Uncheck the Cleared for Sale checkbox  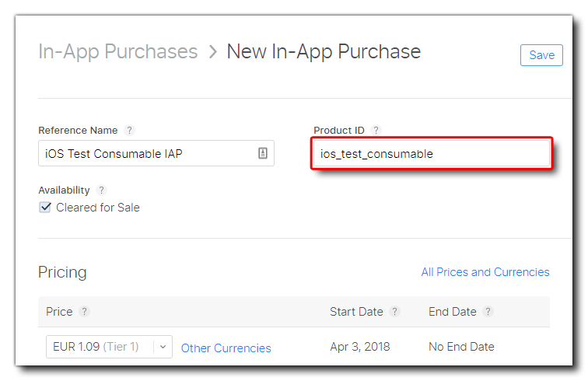point(45,208)
